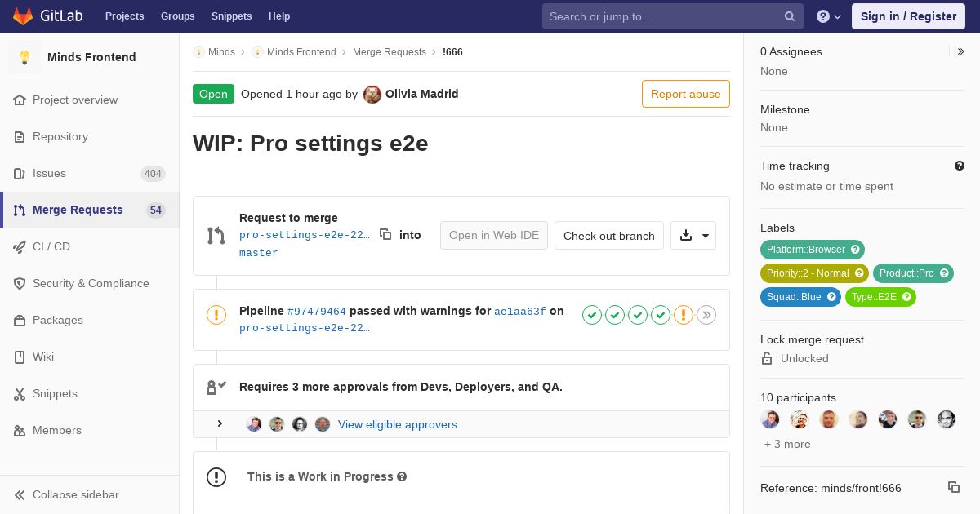Screen dimensions: 980x514
Task: Open the Issues sidebar item
Action: click(50, 173)
